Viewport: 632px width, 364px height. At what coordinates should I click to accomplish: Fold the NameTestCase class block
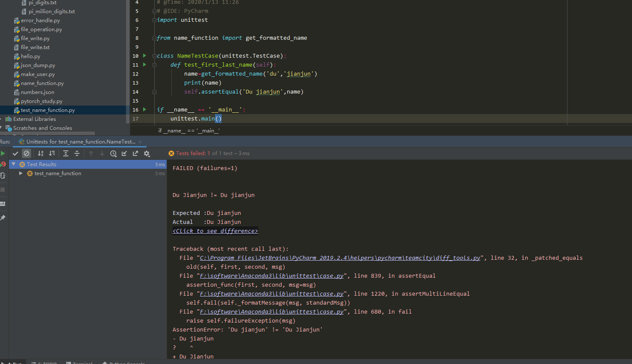pos(154,56)
